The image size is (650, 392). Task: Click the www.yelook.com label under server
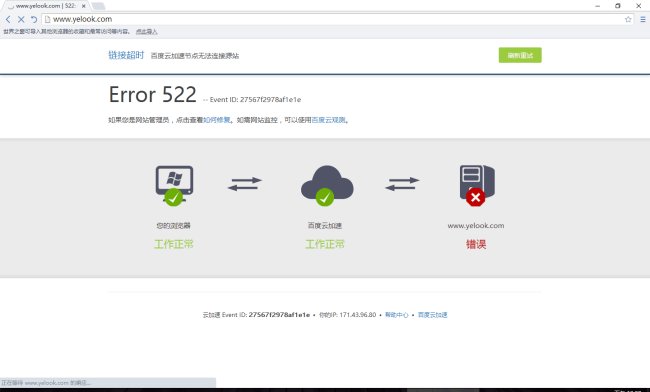476,225
